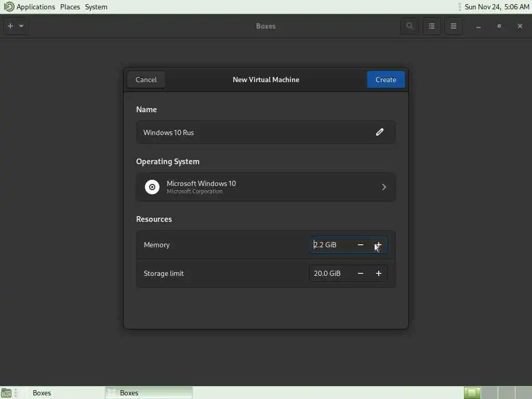Cancel the New Virtual Machine dialog
532x399 pixels.
(x=146, y=79)
